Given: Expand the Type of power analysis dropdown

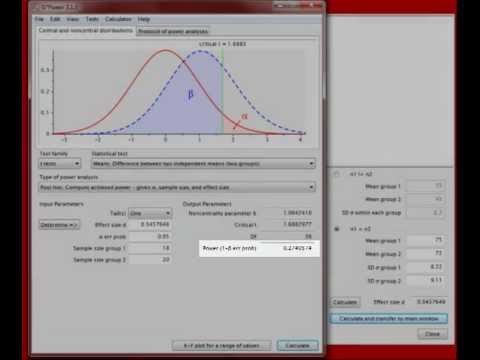Looking at the screenshot, I should (177, 187).
